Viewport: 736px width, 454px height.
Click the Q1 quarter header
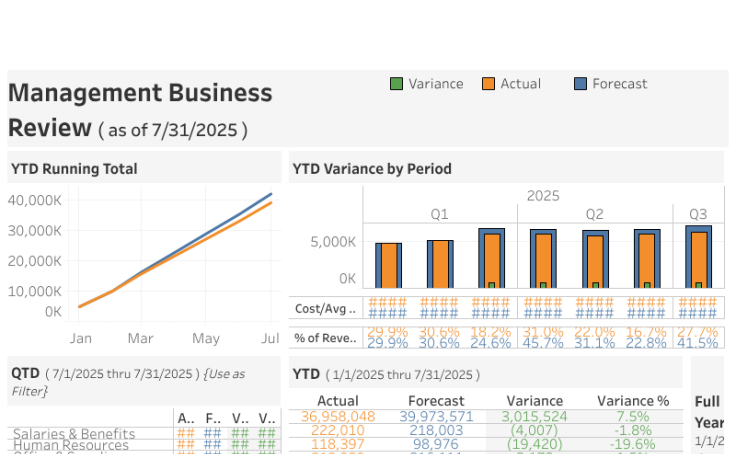click(x=439, y=214)
